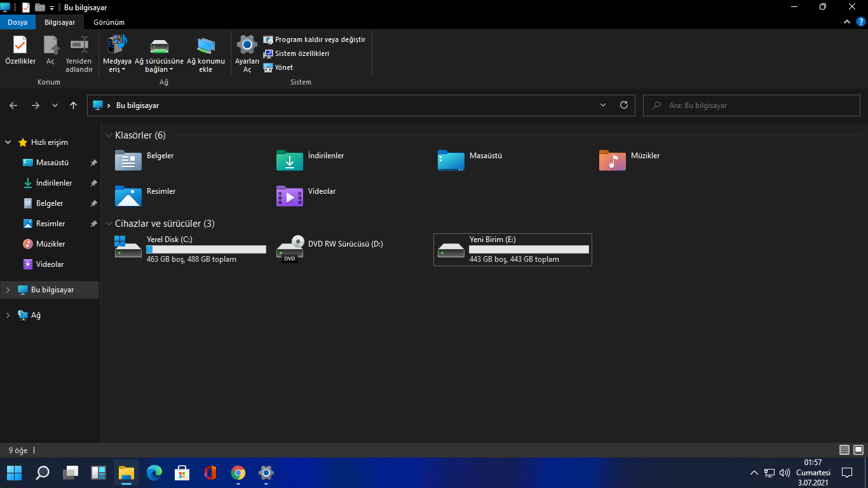Open the İndirilenler folder icon
The image size is (868, 488).
(290, 161)
